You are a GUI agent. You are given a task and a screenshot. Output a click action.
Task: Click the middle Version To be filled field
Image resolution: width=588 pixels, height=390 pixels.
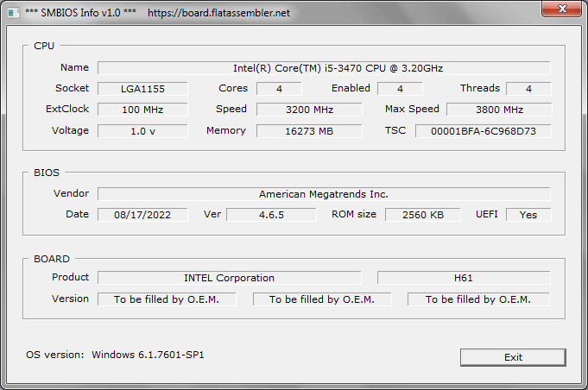click(322, 299)
